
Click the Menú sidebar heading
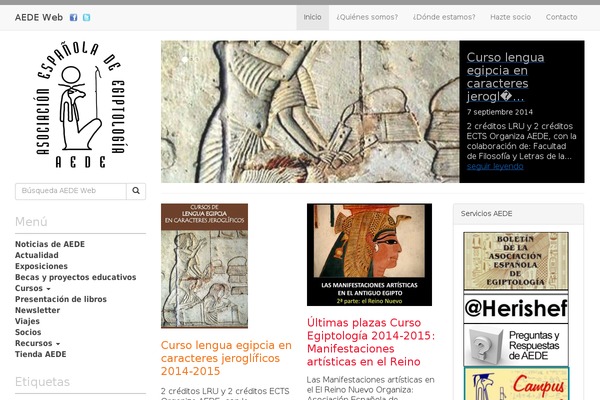31,222
